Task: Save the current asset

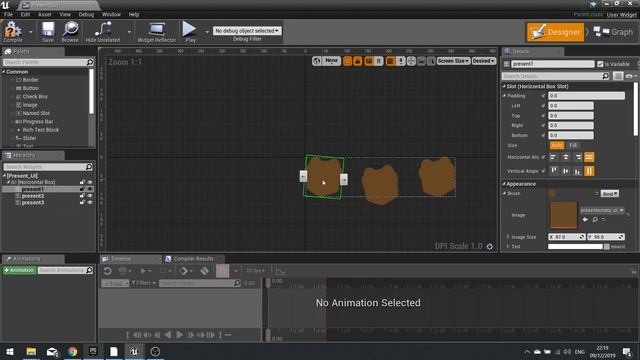Action: [48, 32]
